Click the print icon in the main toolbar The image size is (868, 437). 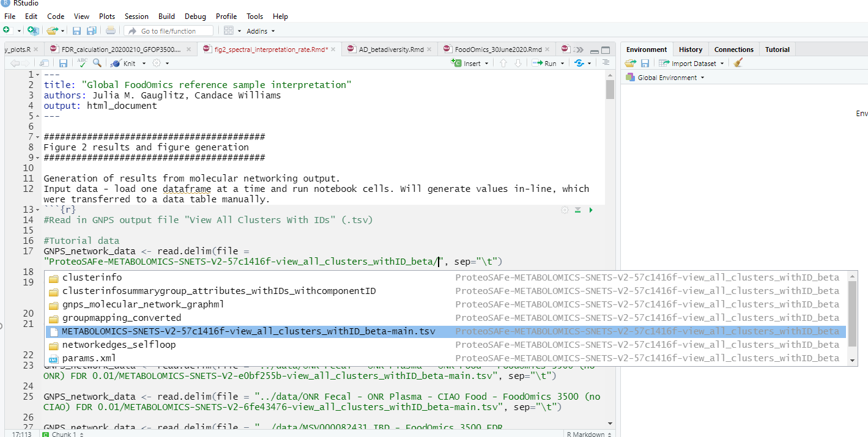[x=110, y=31]
